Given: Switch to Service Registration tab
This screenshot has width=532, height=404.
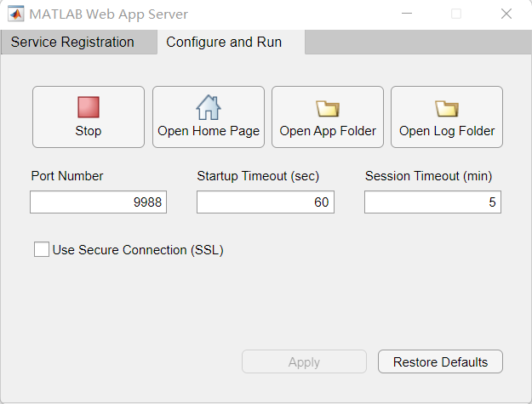Looking at the screenshot, I should (78, 42).
